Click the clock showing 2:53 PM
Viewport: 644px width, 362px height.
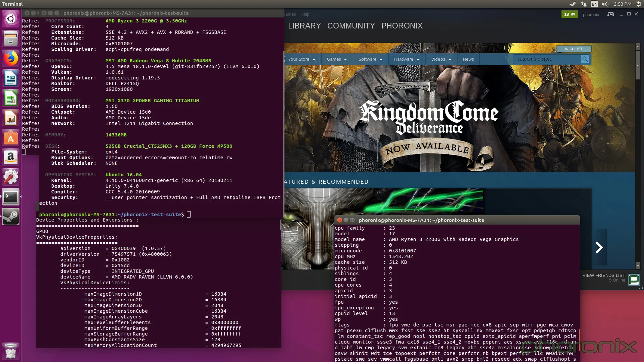[x=623, y=4]
